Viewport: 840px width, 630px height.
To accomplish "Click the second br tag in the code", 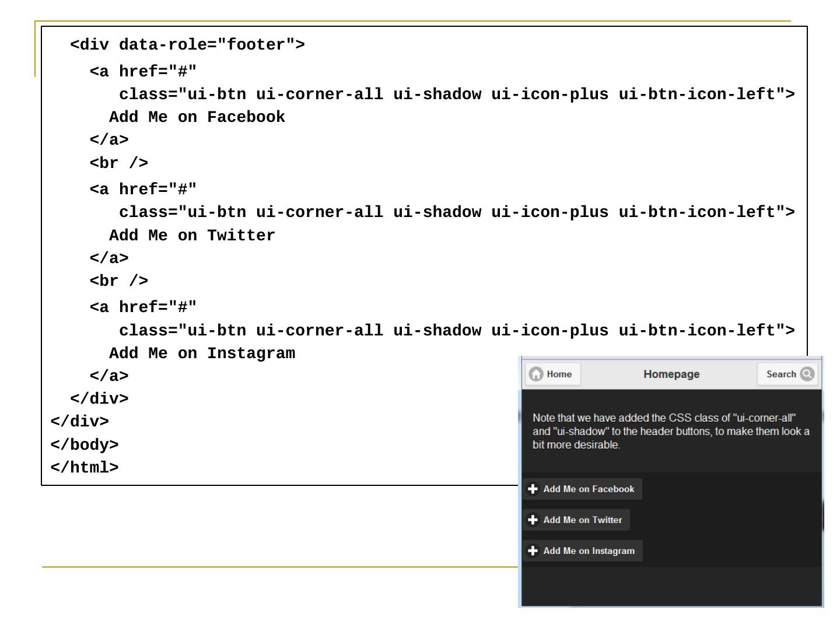I will (x=119, y=281).
